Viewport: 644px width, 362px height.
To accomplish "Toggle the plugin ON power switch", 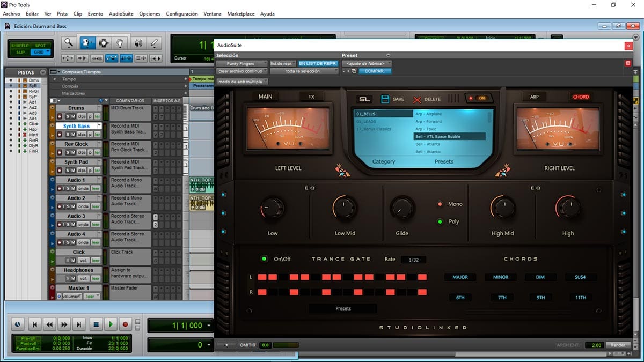I will click(x=479, y=98).
